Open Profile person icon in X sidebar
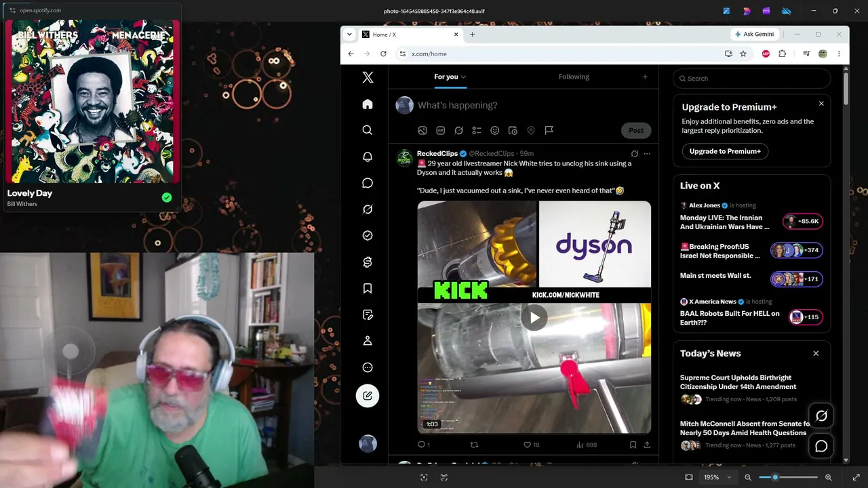868x488 pixels. (x=368, y=341)
